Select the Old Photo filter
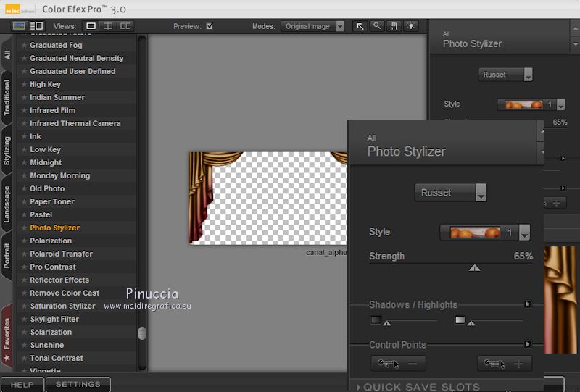580x392 pixels. click(47, 188)
